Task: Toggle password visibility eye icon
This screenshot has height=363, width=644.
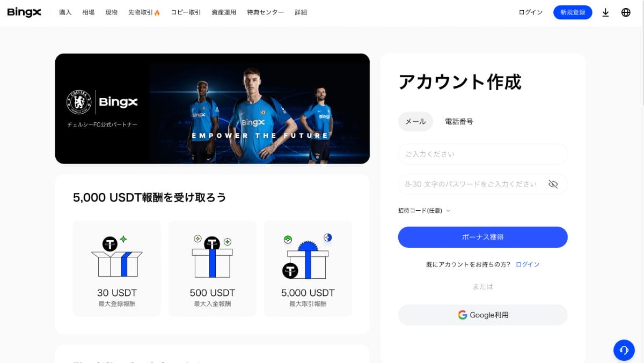Action: (x=553, y=184)
